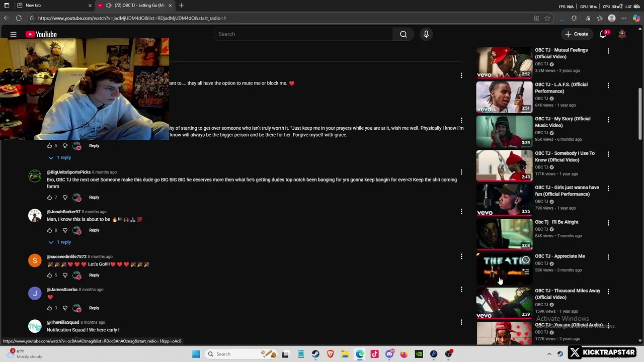Play the Somebody I Use To Know thumbnail
The height and width of the screenshot is (362, 644).
(504, 166)
